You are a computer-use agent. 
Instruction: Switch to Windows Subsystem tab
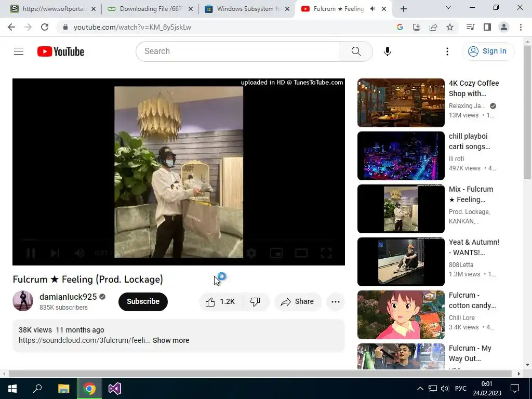coord(247,9)
